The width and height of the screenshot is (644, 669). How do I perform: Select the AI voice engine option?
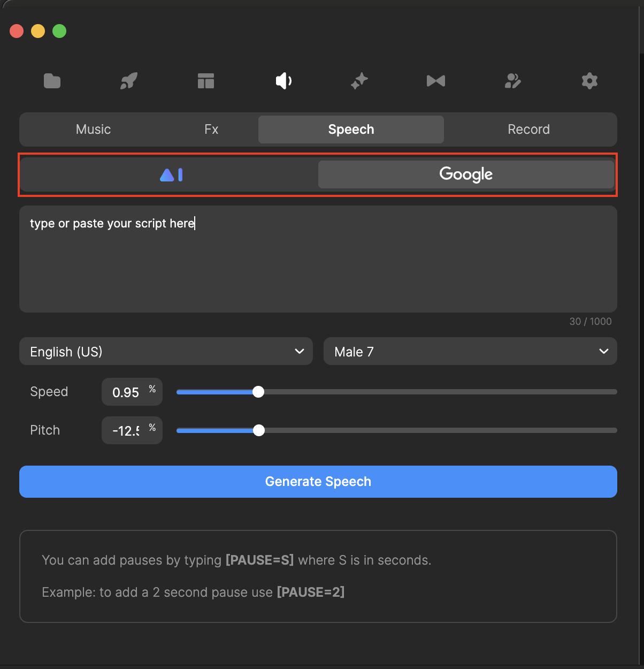[x=171, y=174]
